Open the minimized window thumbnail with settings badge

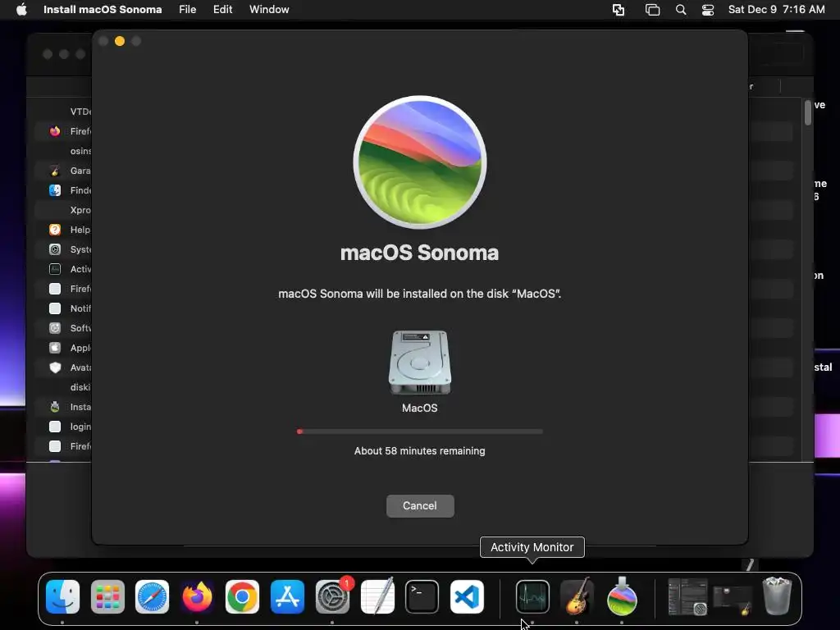(688, 596)
